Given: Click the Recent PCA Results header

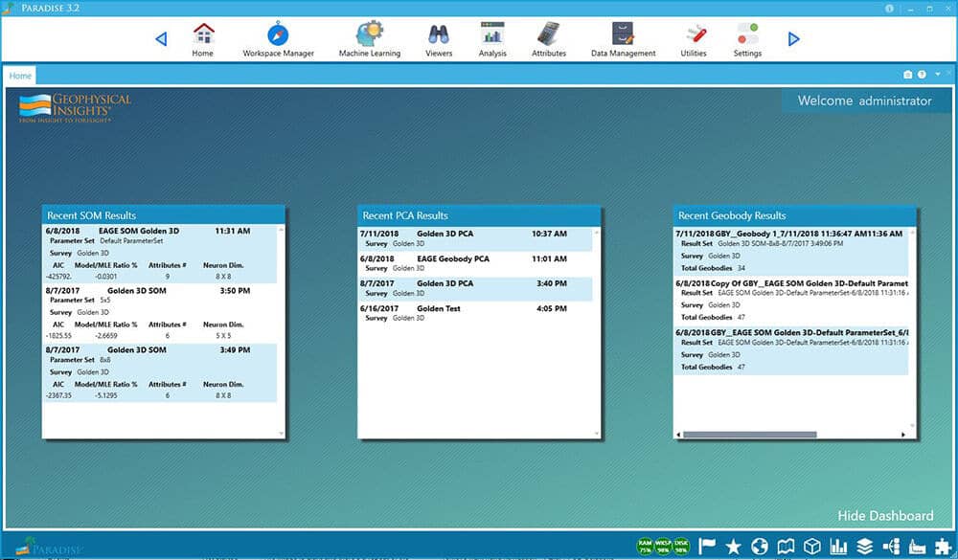Looking at the screenshot, I should click(x=479, y=215).
